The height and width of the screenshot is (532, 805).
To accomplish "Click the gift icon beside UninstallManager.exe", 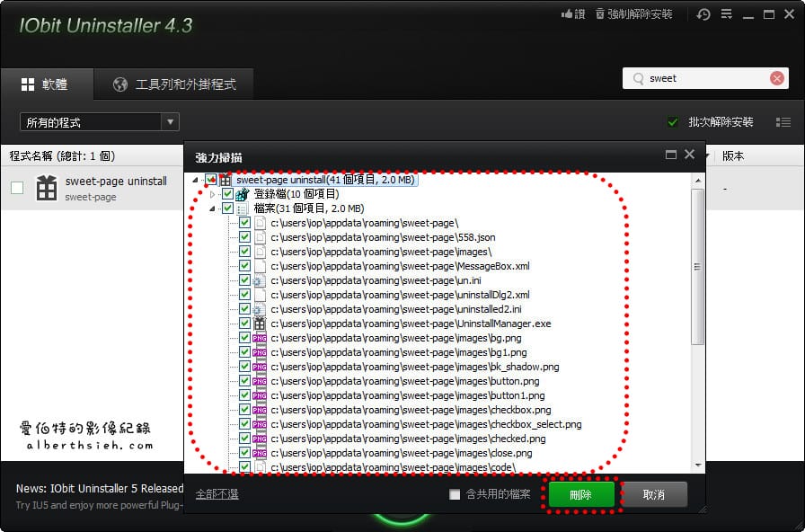I will pos(260,324).
